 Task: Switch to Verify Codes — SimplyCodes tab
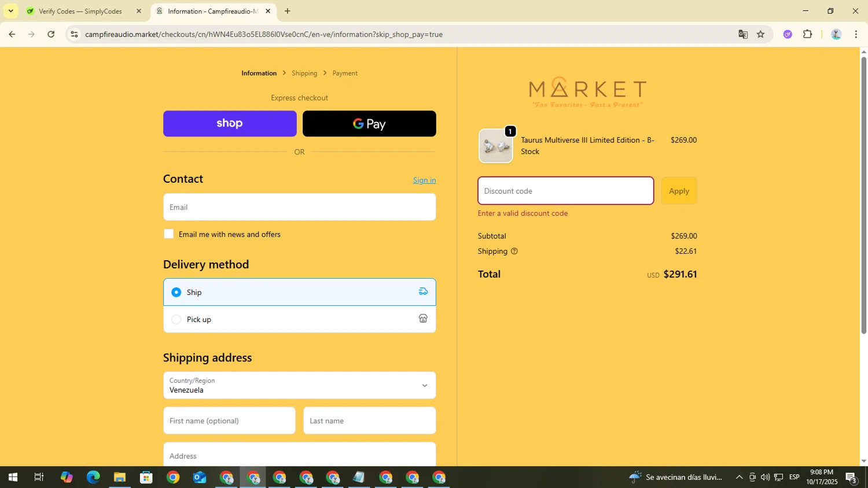coord(80,11)
